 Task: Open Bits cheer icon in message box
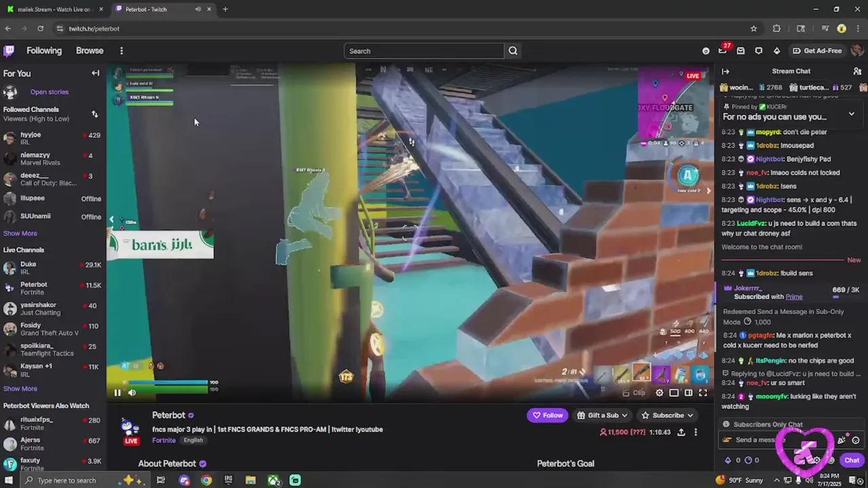pos(842,440)
